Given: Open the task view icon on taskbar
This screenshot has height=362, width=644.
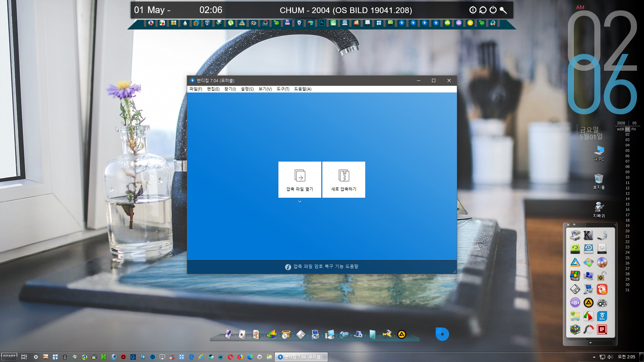Looking at the screenshot, I should pyautogui.click(x=24, y=357).
